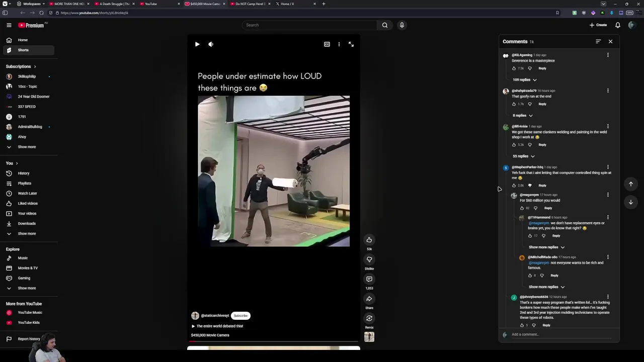
Task: Open the comments sort-by menu
Action: click(598, 42)
